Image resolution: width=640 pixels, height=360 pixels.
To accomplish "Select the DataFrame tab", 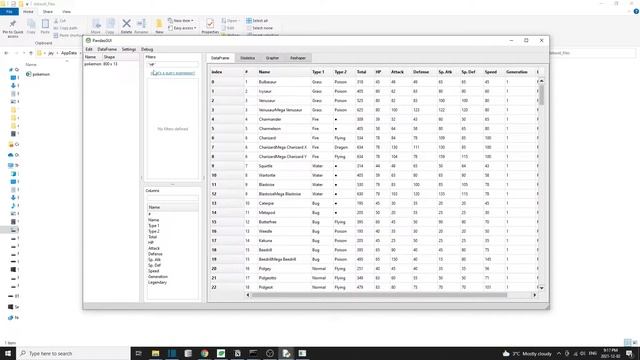I will (x=220, y=58).
